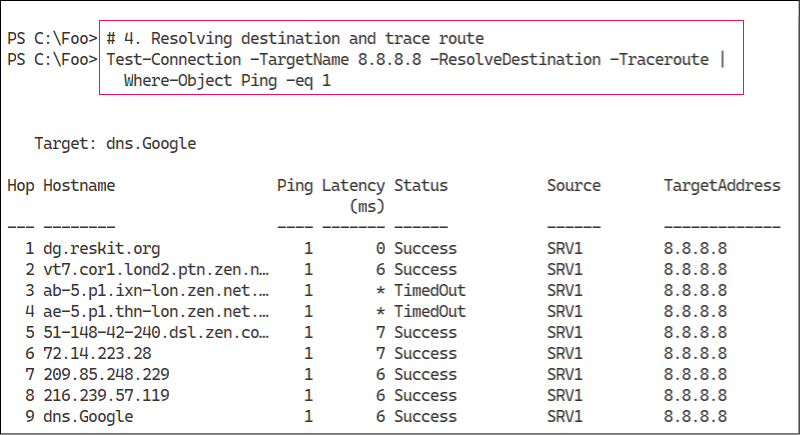Click the ab-5.p1.ixn-lon.zen.net hostname
This screenshot has width=800, height=435.
point(156,291)
